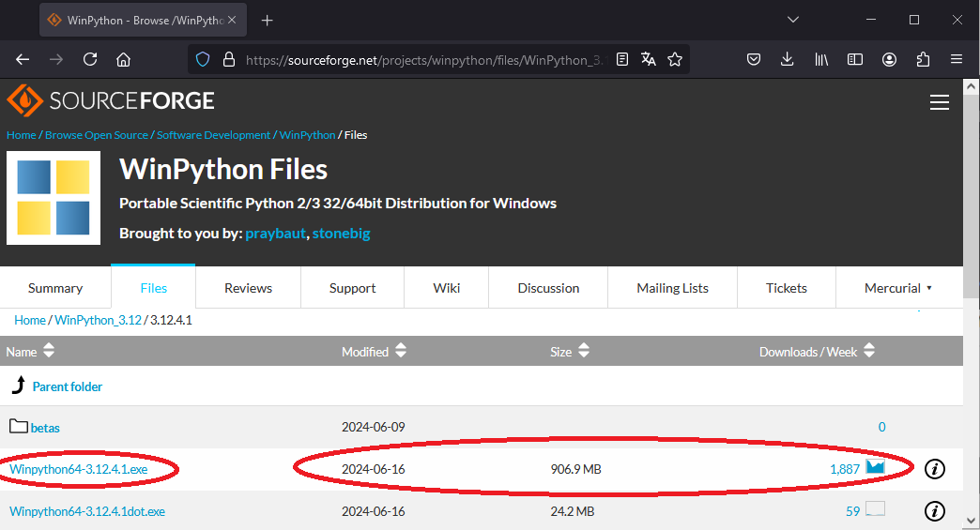Click scrollbar up arrow
The height and width of the screenshot is (530, 980).
[x=971, y=87]
